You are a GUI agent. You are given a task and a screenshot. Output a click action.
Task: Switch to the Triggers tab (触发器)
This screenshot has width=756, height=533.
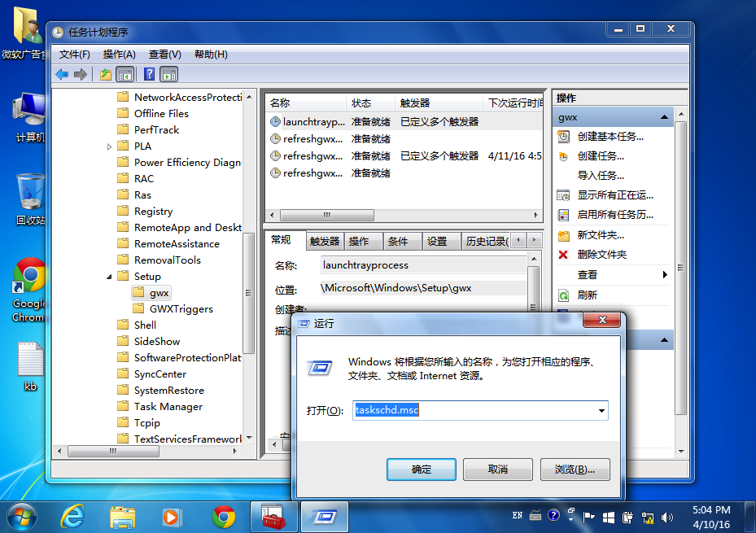click(x=325, y=241)
